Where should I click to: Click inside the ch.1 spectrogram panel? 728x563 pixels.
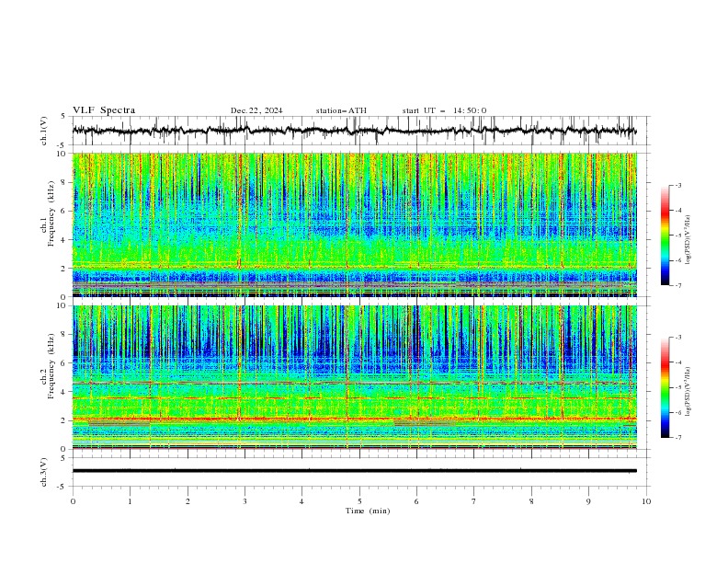[355, 224]
